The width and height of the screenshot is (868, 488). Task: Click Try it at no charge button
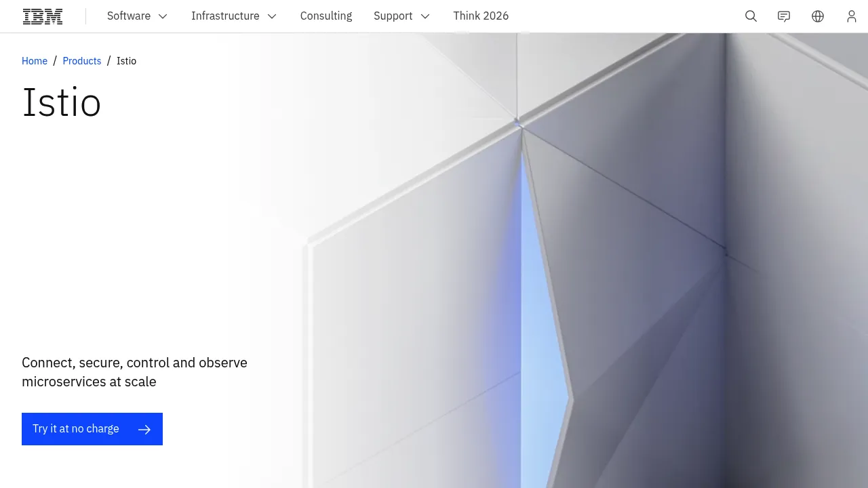(x=92, y=429)
